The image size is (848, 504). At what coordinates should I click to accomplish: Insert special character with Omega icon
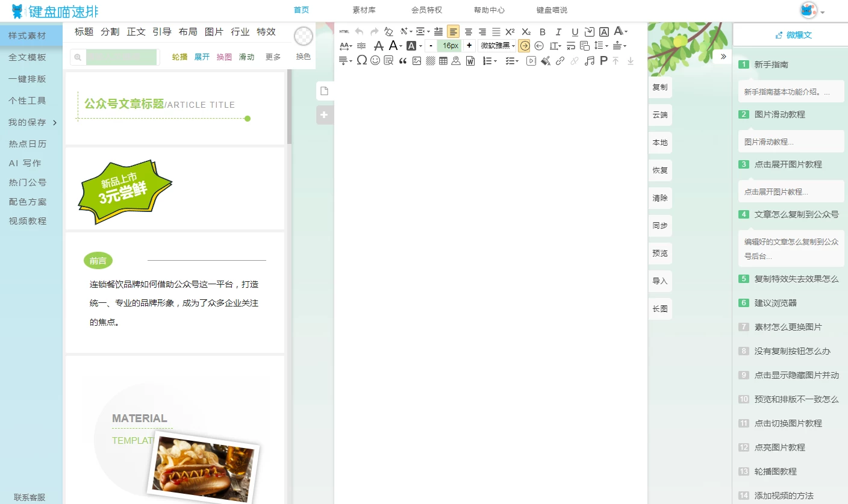(x=361, y=60)
